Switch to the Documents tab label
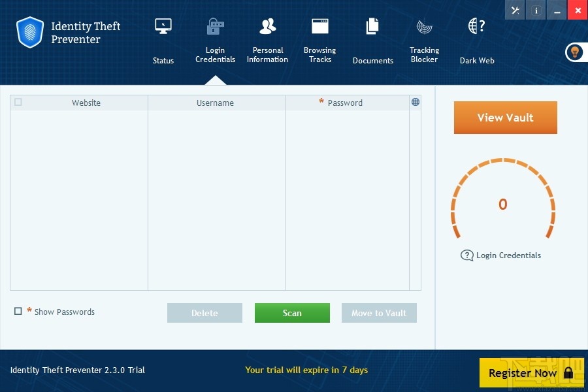The width and height of the screenshot is (588, 392). tap(373, 60)
